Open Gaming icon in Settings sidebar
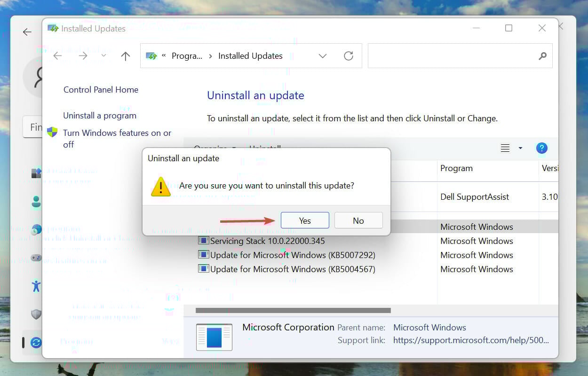Viewport: 588px width, 376px height. tap(36, 258)
